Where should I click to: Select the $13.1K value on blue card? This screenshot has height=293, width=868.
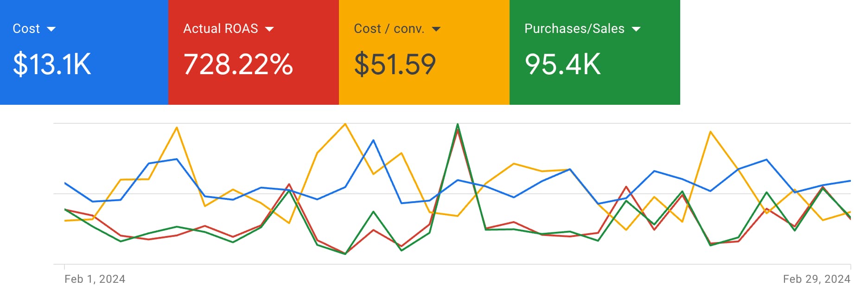pos(52,64)
